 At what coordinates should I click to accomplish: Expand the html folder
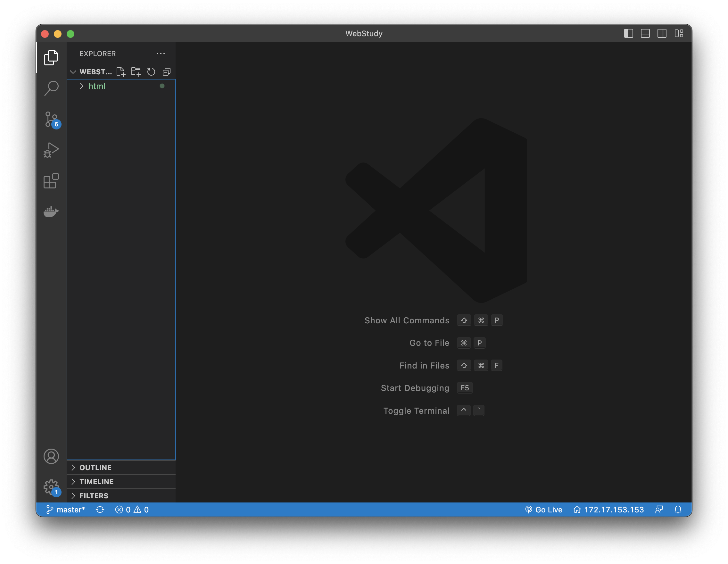tap(121, 86)
